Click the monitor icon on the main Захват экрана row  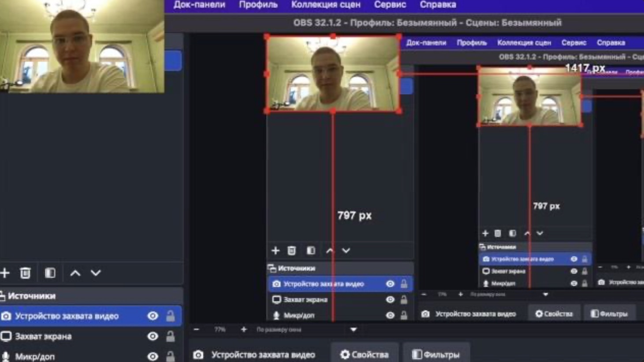(x=6, y=336)
